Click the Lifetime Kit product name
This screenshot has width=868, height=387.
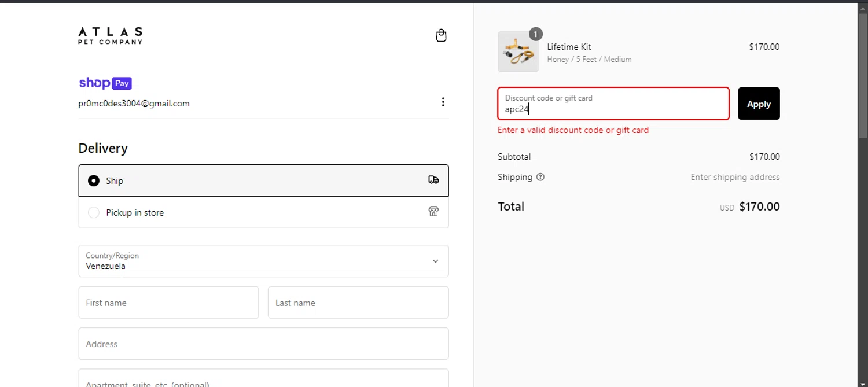569,47
